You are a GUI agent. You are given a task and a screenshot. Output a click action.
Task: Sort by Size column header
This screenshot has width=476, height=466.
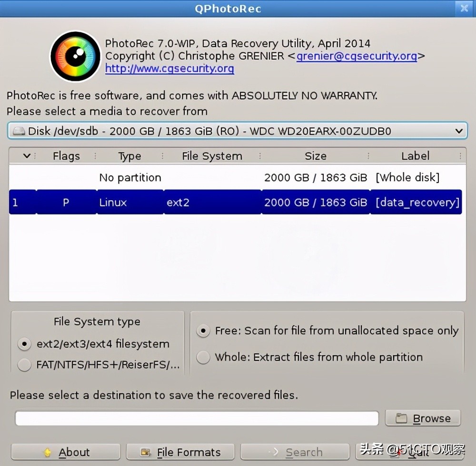(x=316, y=156)
